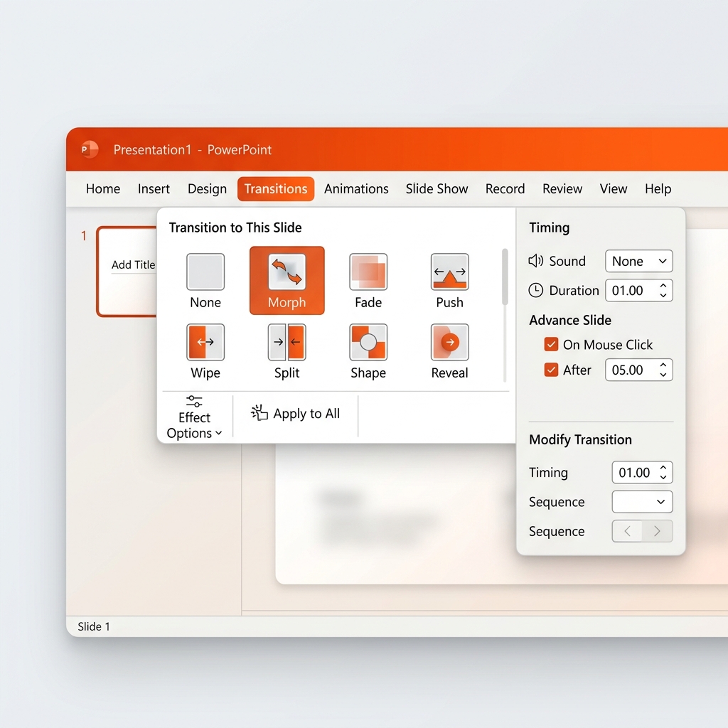Toggle the On Mouse Click checkbox
728x728 pixels.
(x=551, y=345)
